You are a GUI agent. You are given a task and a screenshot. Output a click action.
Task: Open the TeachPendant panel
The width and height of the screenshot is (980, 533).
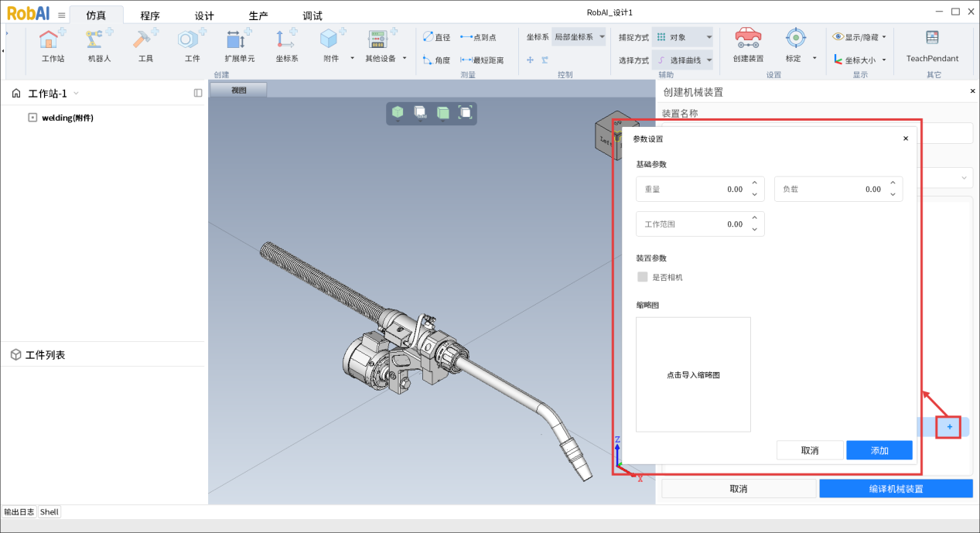[932, 45]
